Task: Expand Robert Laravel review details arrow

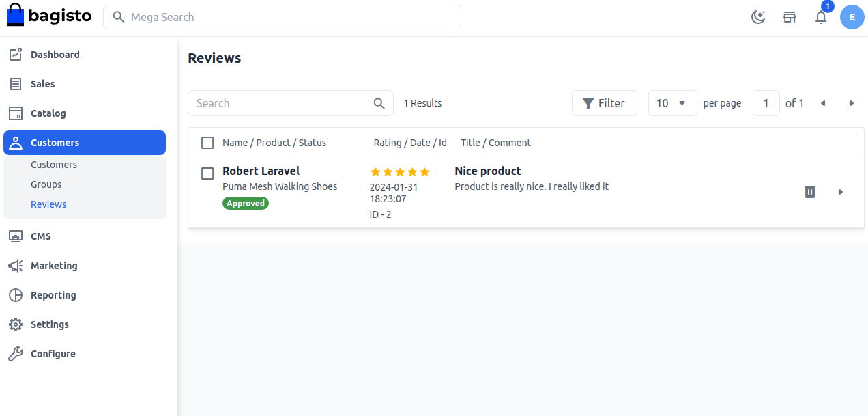Action: (841, 192)
